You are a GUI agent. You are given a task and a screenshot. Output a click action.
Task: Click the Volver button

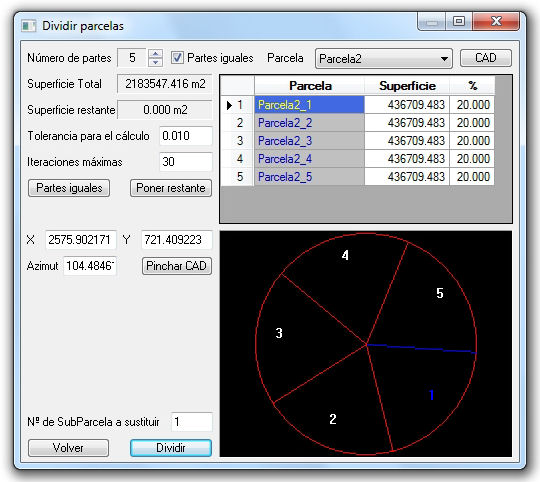click(68, 448)
